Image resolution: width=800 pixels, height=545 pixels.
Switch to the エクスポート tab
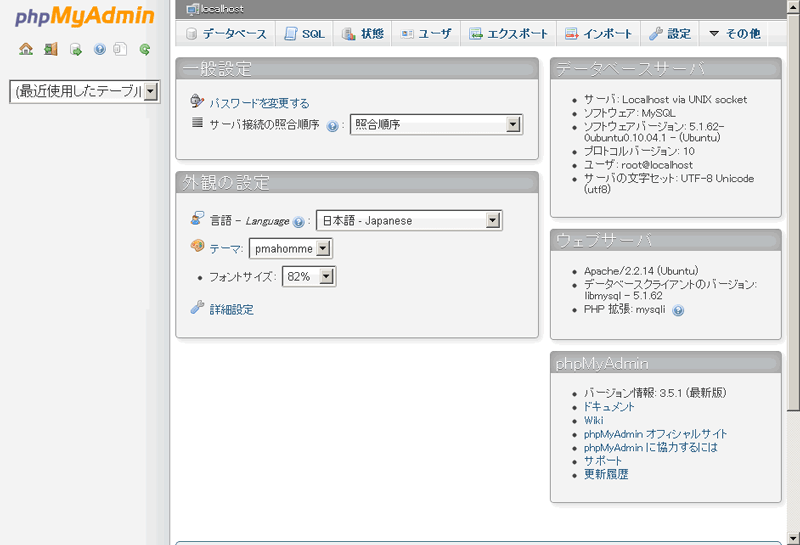click(x=508, y=34)
